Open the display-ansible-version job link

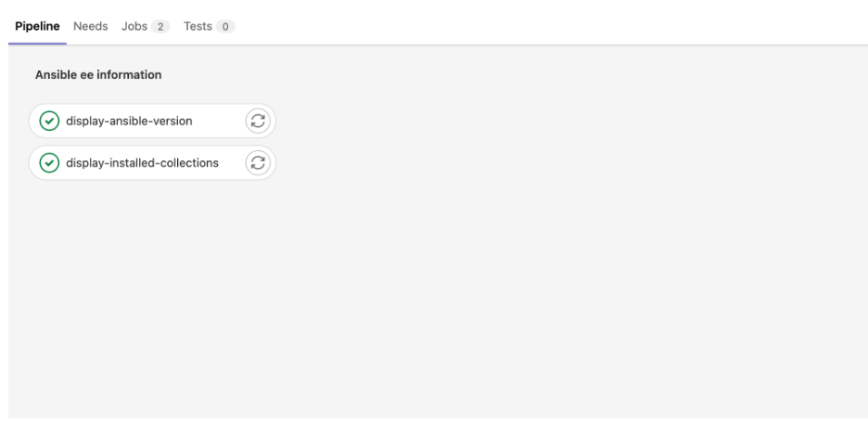[129, 121]
